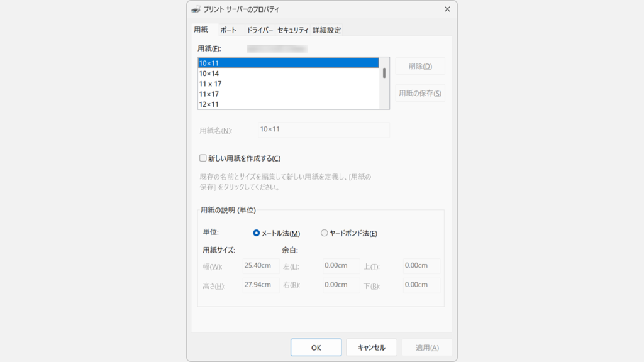The image size is (644, 362).
Task: Click the 幅(W) width field
Action: tap(261, 266)
